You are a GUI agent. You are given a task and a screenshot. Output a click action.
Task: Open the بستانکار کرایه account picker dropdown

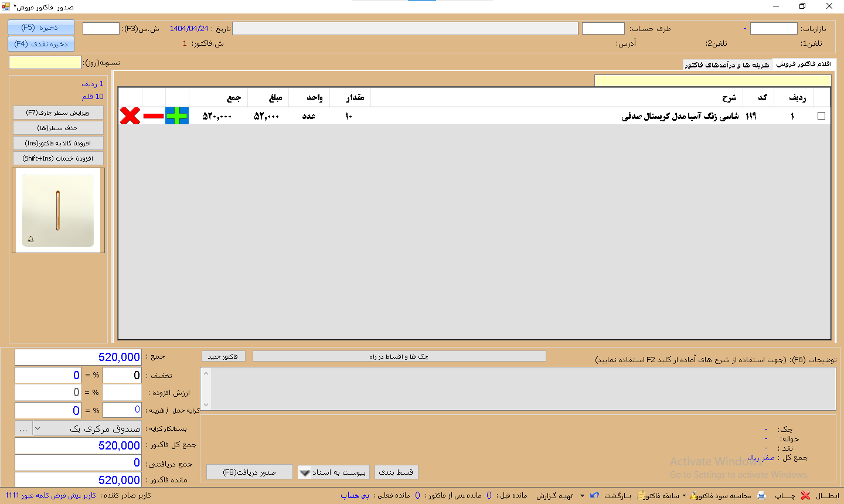pos(37,428)
